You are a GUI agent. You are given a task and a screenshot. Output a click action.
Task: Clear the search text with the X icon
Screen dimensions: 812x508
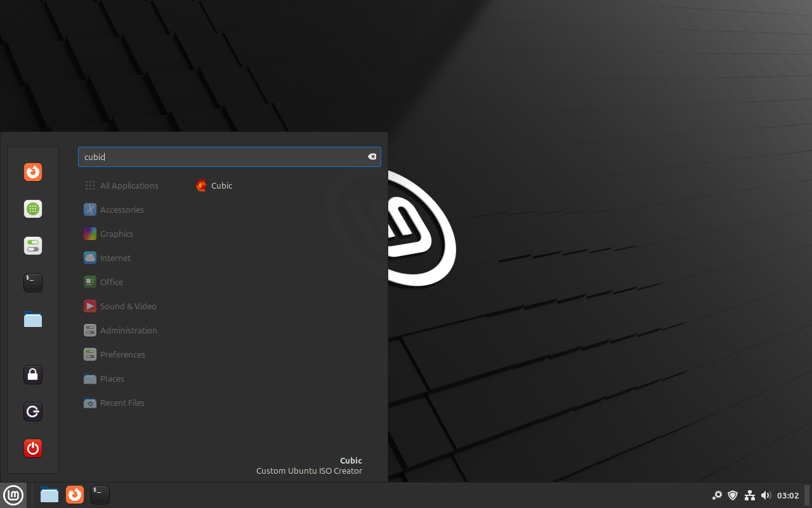(372, 157)
